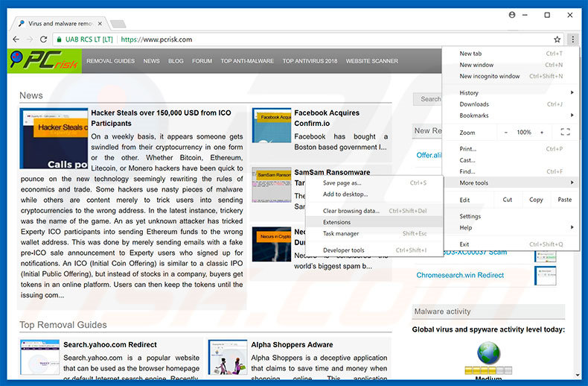Decrease zoom with the minus button

click(506, 132)
